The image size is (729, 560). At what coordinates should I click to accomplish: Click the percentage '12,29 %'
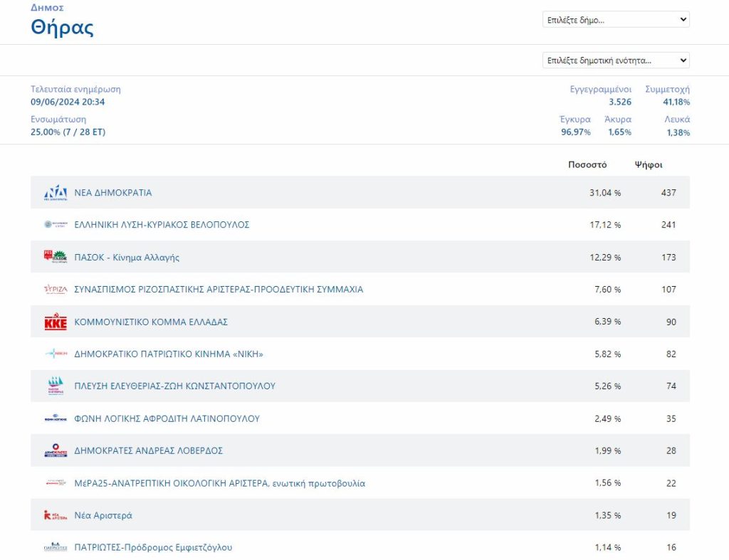[605, 257]
